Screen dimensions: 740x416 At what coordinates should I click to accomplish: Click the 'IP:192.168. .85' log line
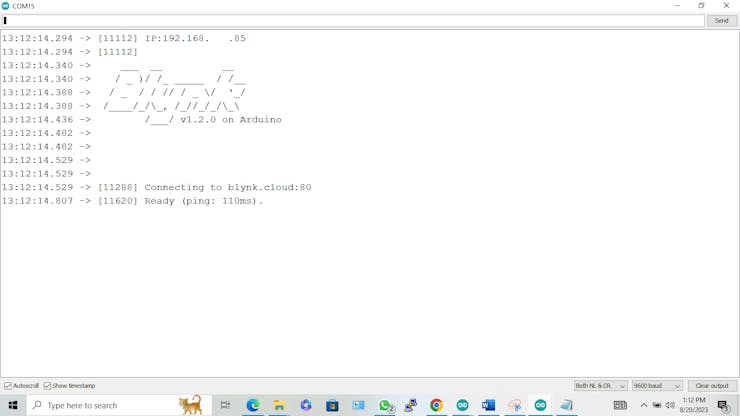(x=195, y=38)
